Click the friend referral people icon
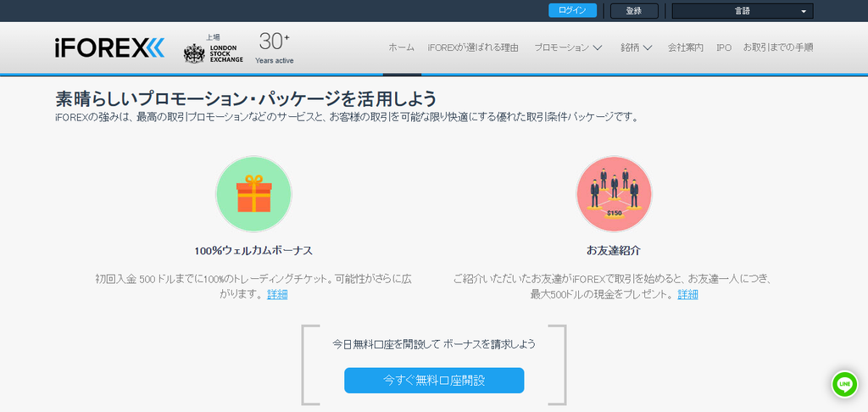 [x=614, y=194]
